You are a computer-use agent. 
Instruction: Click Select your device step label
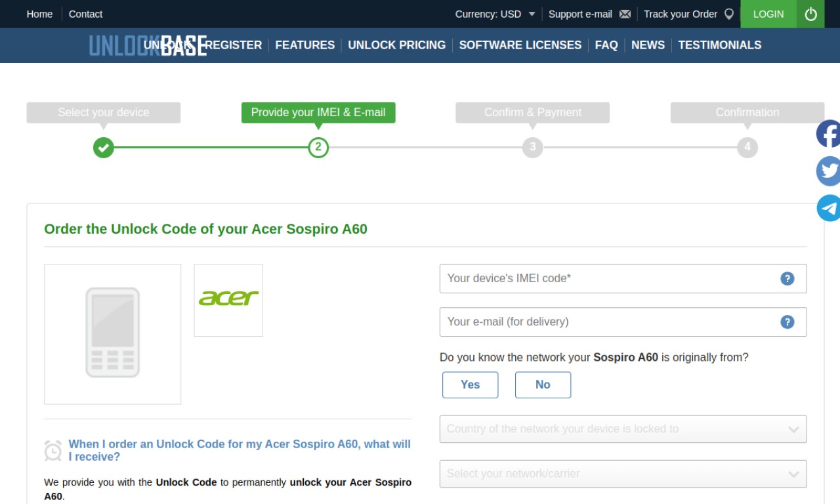pyautogui.click(x=104, y=112)
